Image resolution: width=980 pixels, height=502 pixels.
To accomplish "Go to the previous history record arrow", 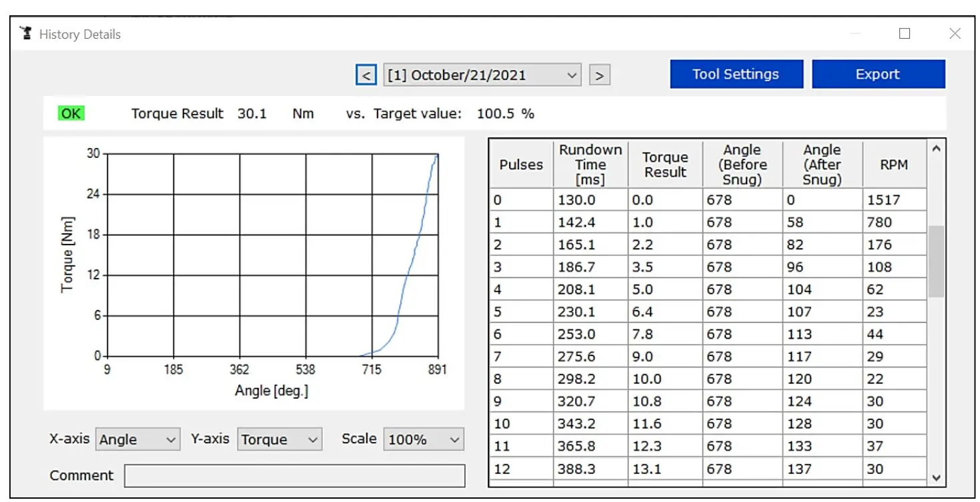I will (366, 75).
